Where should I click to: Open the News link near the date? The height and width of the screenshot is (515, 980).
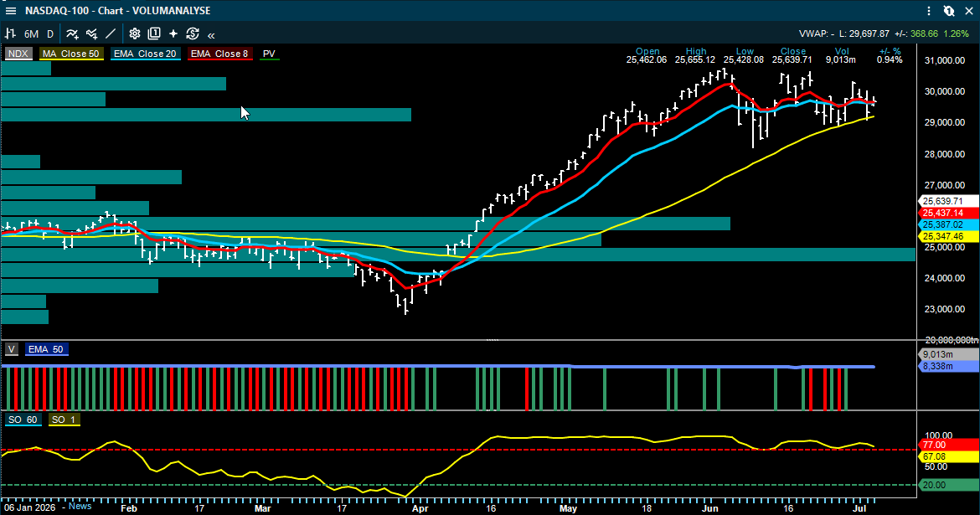pyautogui.click(x=80, y=507)
